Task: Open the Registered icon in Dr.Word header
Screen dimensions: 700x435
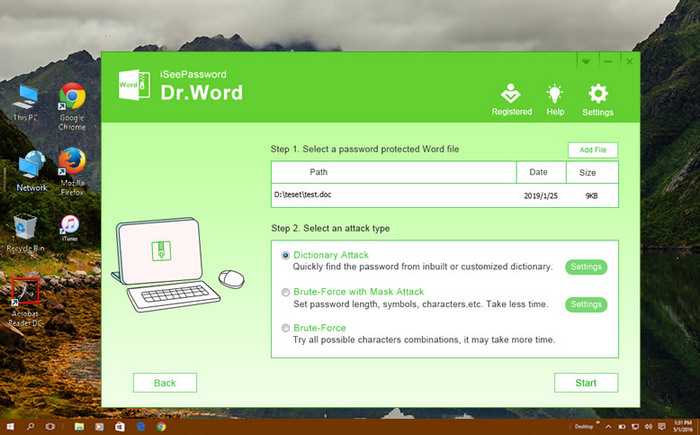Action: tap(512, 100)
